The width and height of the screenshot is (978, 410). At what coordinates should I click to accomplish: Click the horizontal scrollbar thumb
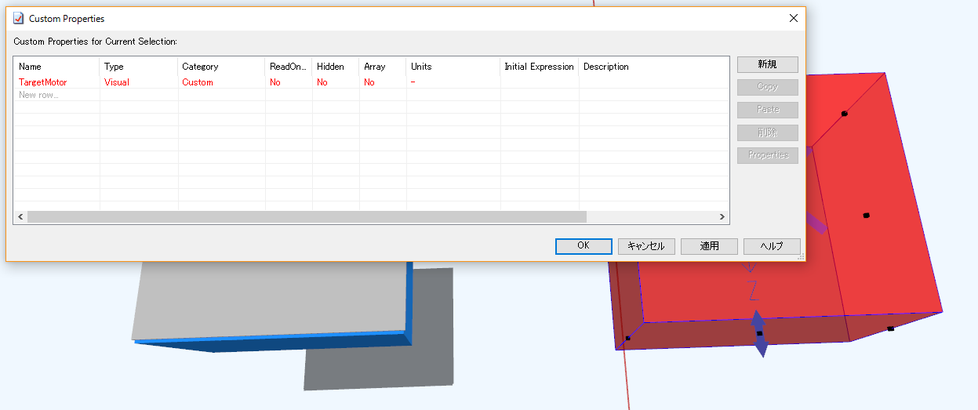tap(307, 217)
